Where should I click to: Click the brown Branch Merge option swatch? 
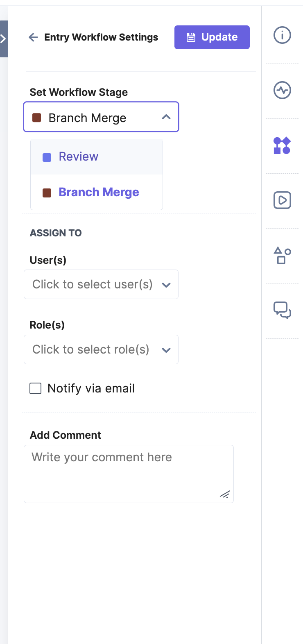click(x=47, y=193)
